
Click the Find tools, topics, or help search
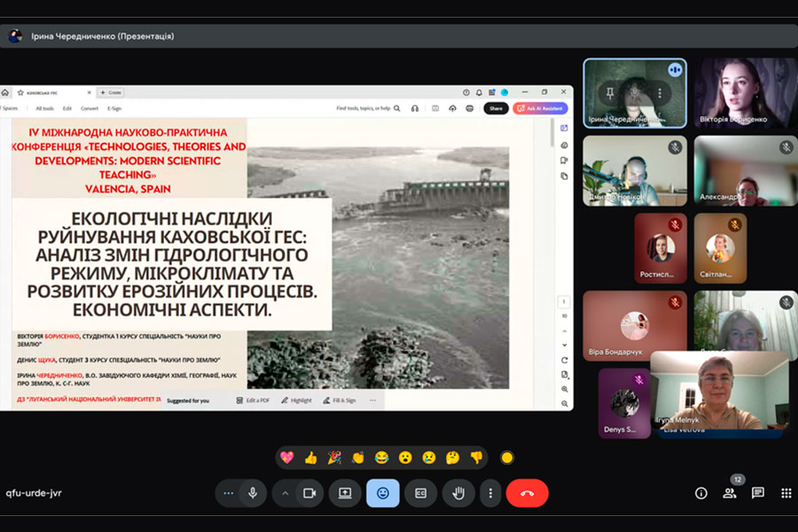coord(368,108)
